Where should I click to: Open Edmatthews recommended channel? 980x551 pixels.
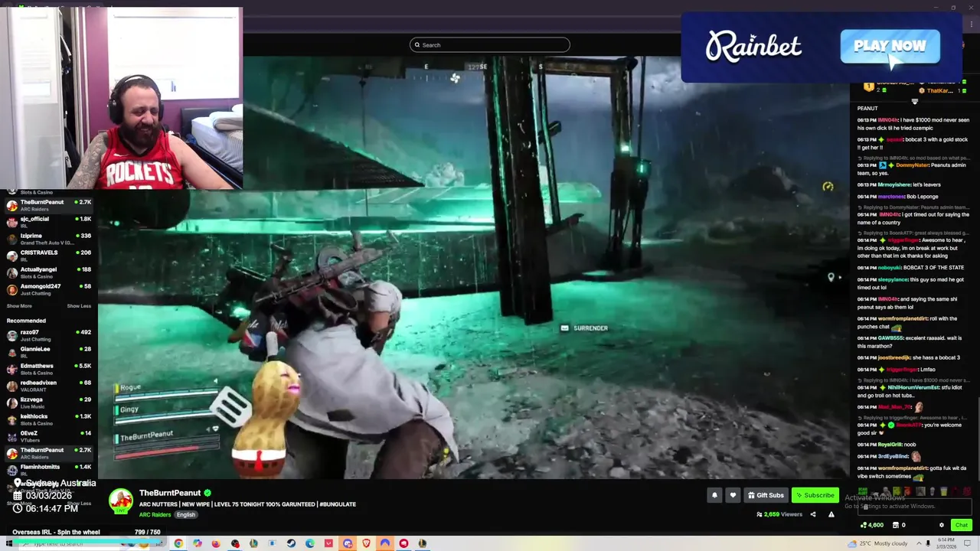pos(50,369)
